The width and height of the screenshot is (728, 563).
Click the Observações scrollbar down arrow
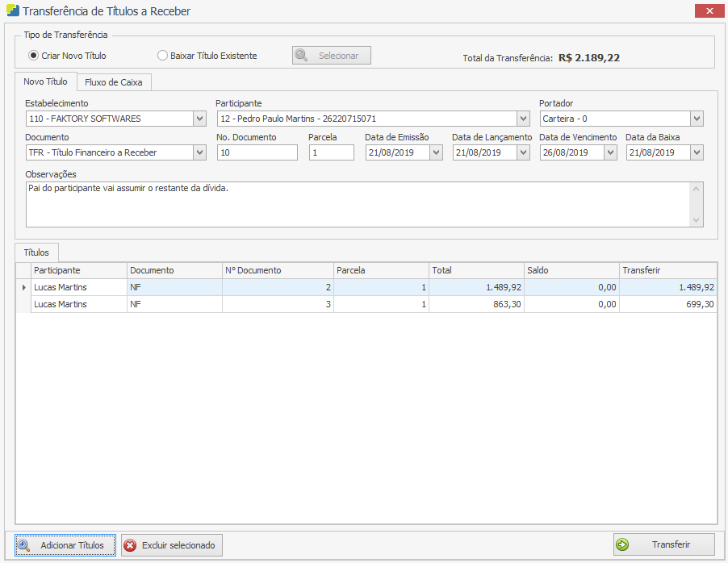click(x=697, y=220)
